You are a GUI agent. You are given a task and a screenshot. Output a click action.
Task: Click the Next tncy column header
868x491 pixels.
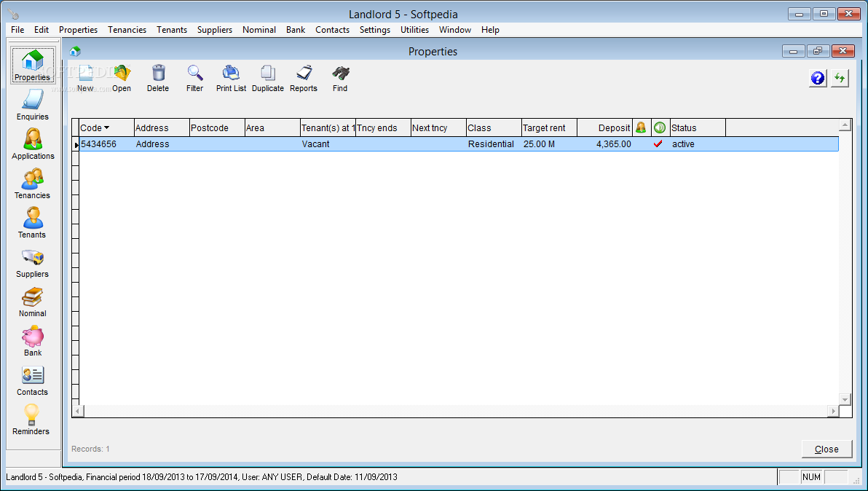tap(438, 128)
